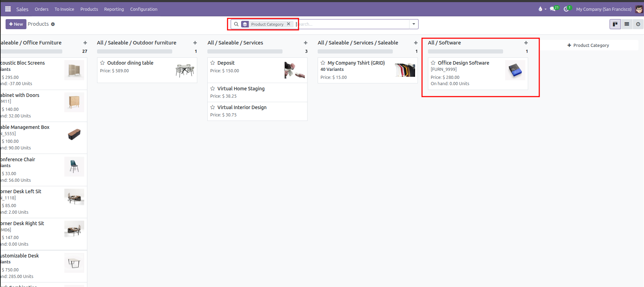The width and height of the screenshot is (644, 287).
Task: Open the search options dropdown arrow
Action: [414, 24]
